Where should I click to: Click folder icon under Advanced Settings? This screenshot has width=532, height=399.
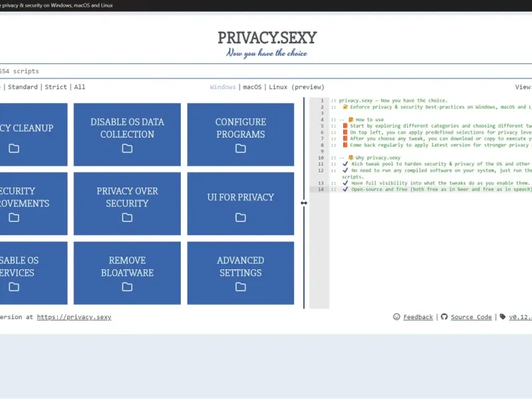241,287
